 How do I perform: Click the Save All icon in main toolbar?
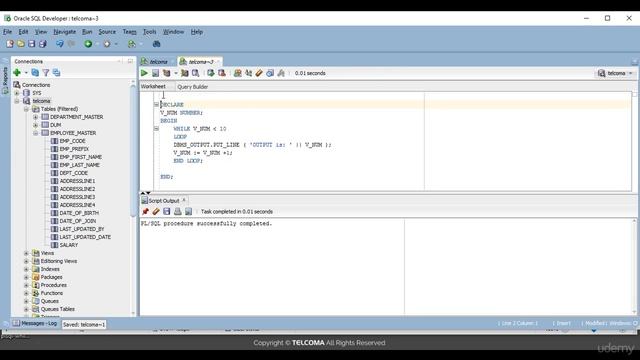pyautogui.click(x=42, y=44)
